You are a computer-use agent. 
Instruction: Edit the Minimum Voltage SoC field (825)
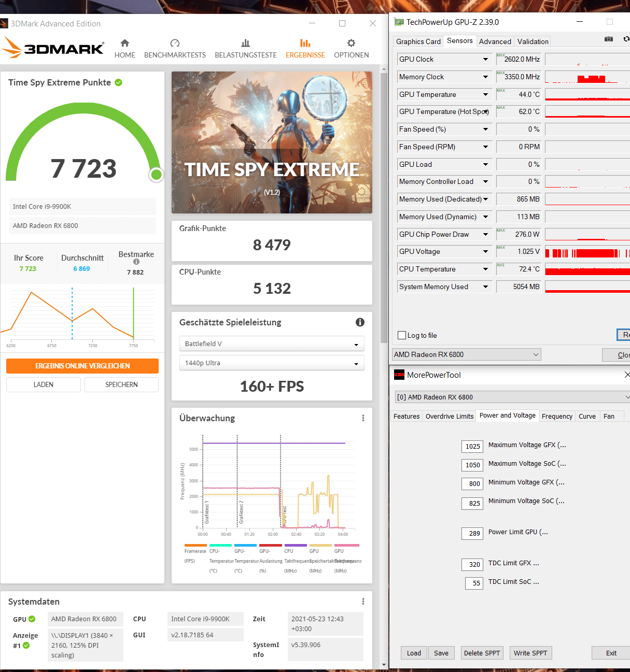click(x=473, y=503)
